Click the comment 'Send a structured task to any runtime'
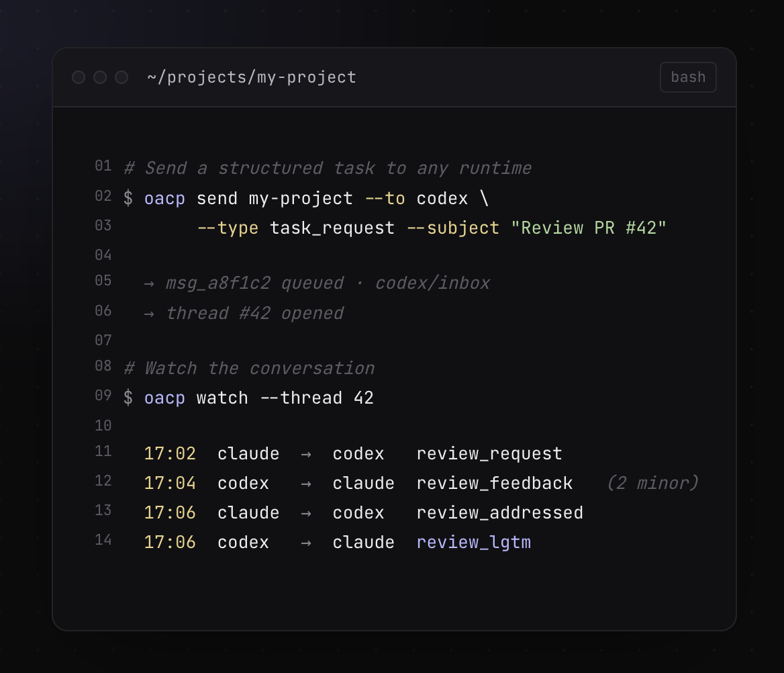Screen dimensions: 784x673 (328, 168)
